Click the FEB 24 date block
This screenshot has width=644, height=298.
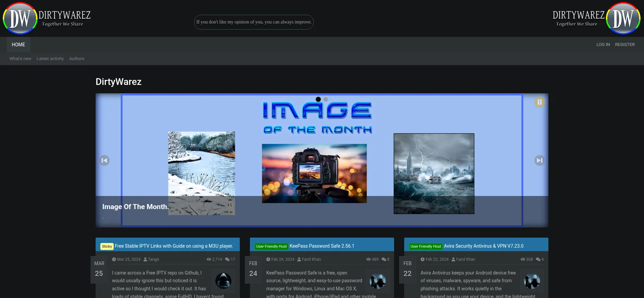pos(253,270)
